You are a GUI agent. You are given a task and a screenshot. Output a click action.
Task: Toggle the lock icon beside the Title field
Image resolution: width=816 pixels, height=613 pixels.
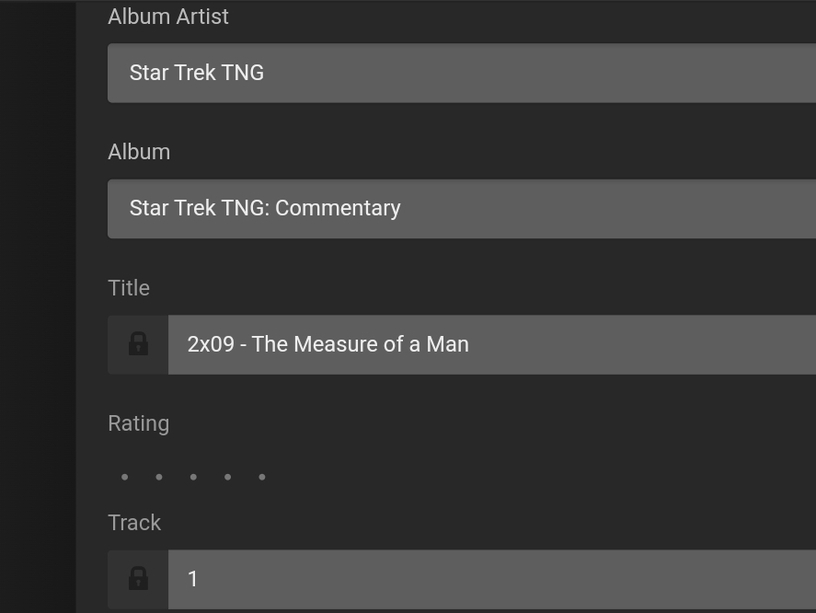[x=138, y=344]
